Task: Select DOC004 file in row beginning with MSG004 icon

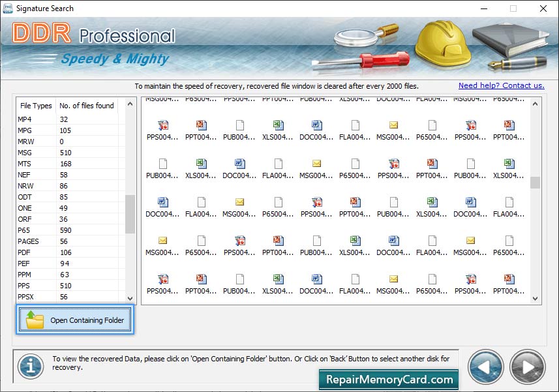Action: (393, 246)
